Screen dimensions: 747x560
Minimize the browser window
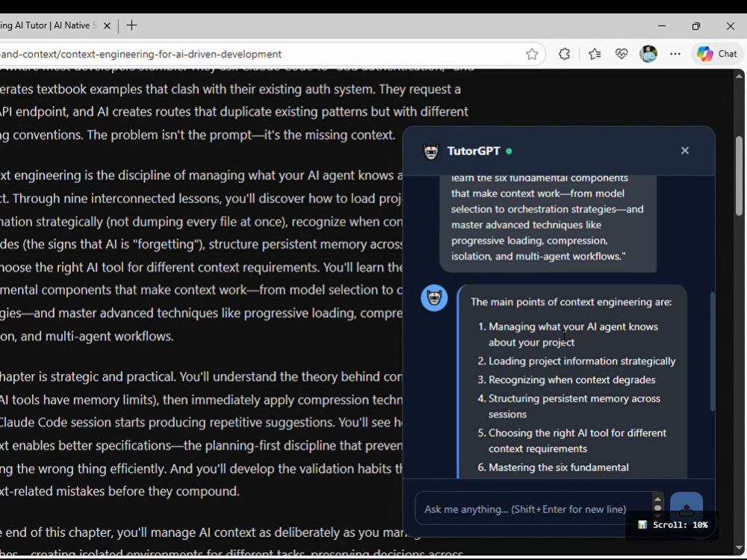point(662,25)
